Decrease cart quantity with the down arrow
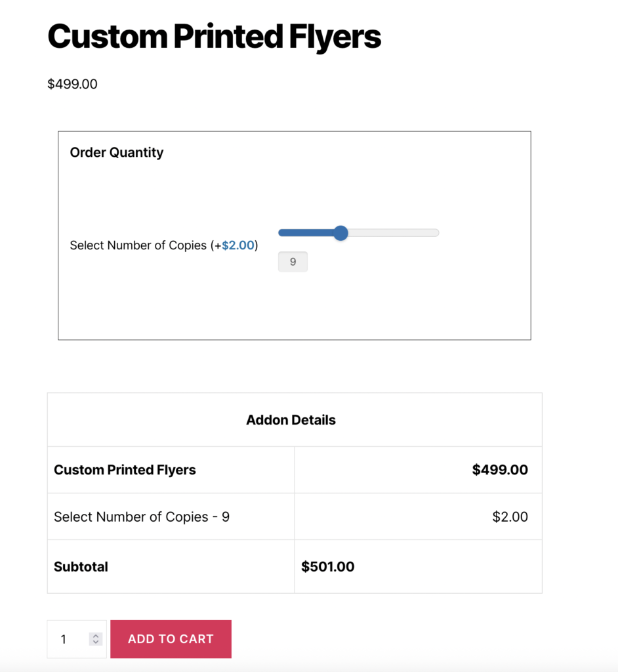This screenshot has height=672, width=618. [x=96, y=642]
